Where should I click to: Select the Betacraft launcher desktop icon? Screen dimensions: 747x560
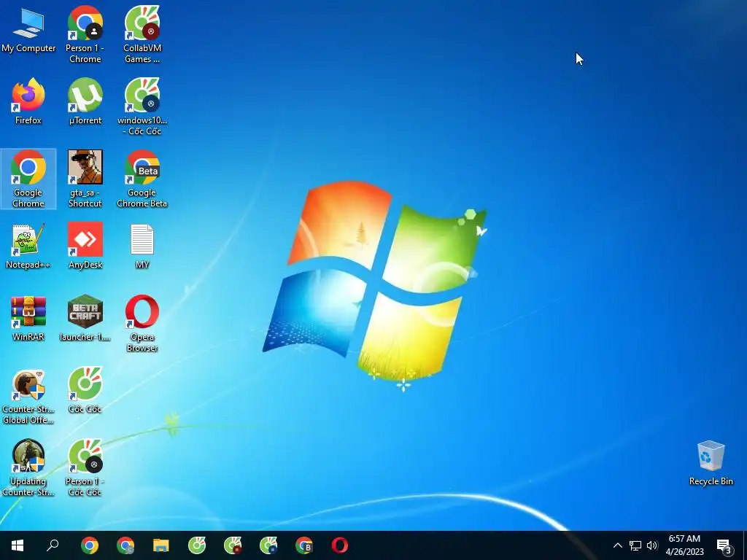tap(85, 319)
